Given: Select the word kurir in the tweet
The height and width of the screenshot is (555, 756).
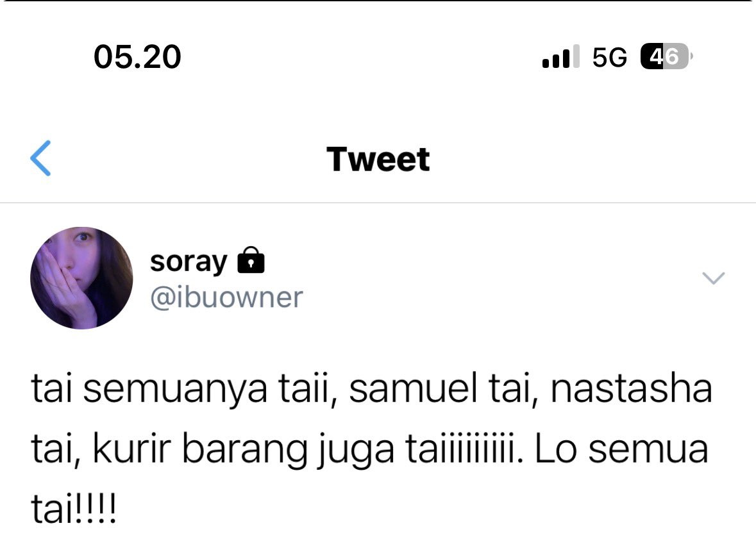Looking at the screenshot, I should (x=131, y=449).
